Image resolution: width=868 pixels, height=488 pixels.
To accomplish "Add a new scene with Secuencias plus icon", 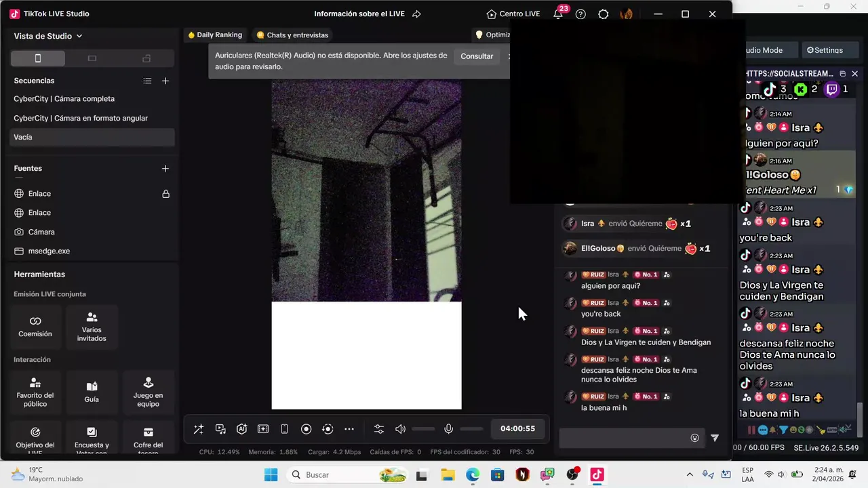I will click(x=165, y=81).
